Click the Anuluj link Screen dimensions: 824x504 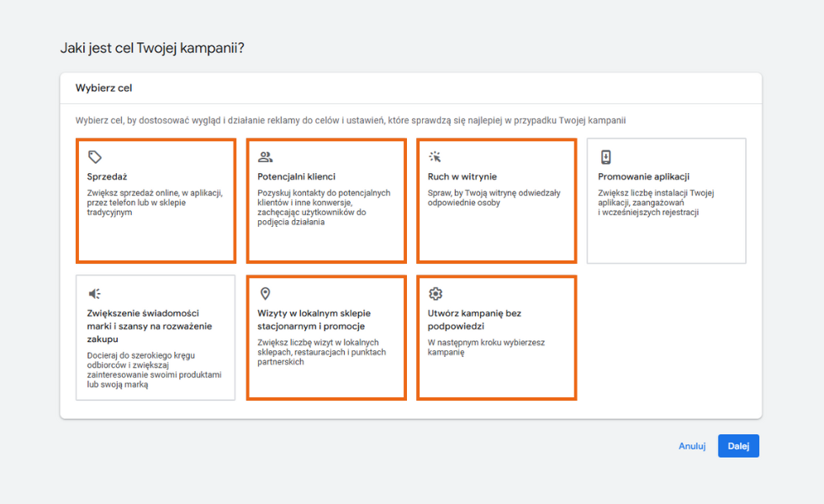click(692, 446)
